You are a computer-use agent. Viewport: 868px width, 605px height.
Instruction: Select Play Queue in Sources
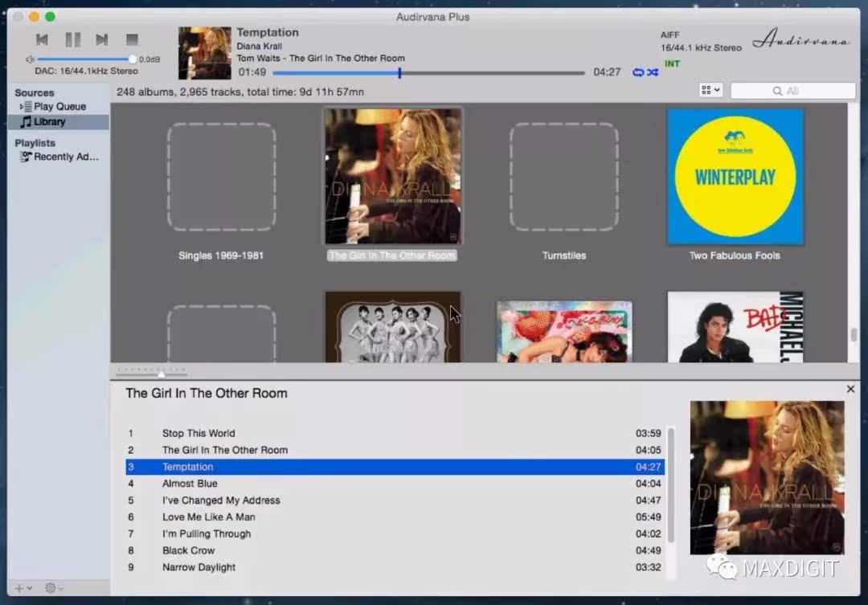(59, 106)
